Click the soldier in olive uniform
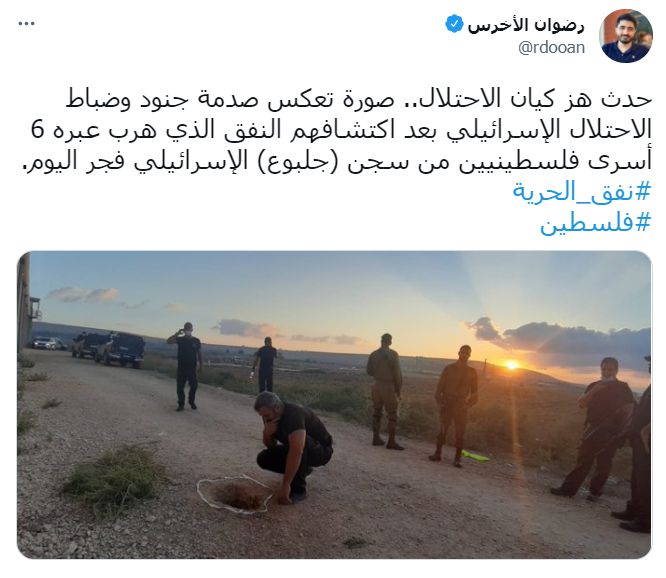 tap(385, 392)
